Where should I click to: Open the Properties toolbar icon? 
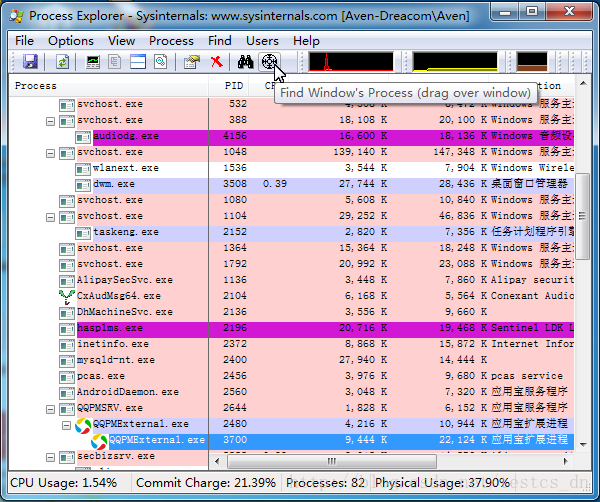click(192, 62)
